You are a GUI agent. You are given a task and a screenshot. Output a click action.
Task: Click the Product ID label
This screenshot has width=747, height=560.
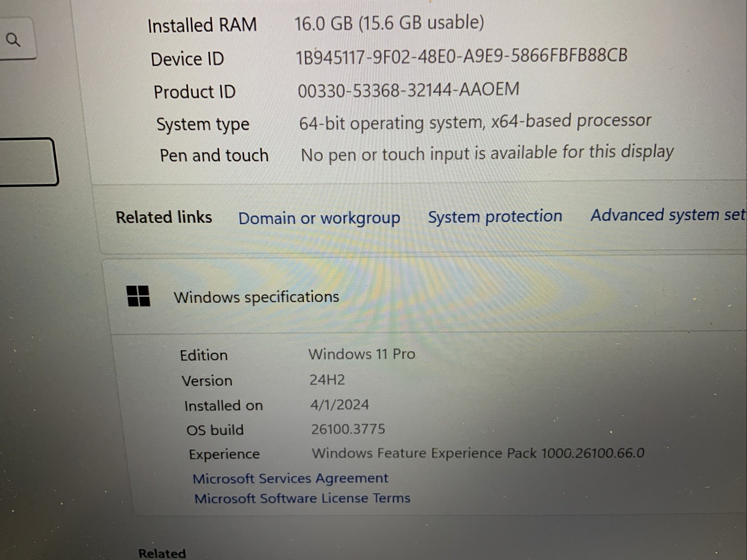[x=194, y=92]
